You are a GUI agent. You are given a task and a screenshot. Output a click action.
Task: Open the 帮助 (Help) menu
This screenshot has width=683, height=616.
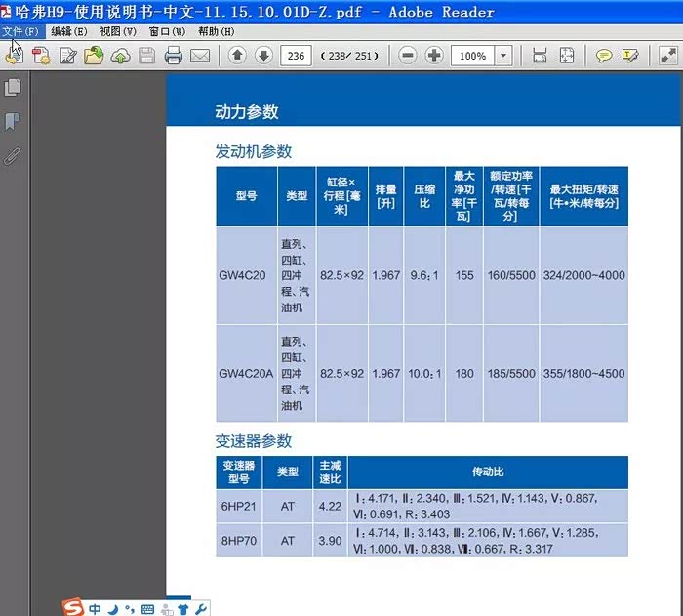click(x=216, y=31)
